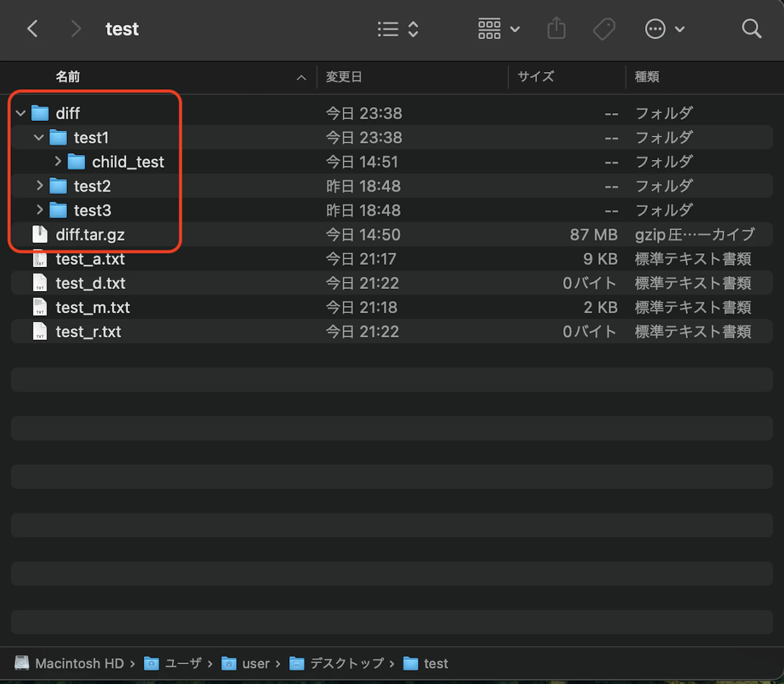
Task: Select the test_d.txt file icon
Action: [x=40, y=282]
